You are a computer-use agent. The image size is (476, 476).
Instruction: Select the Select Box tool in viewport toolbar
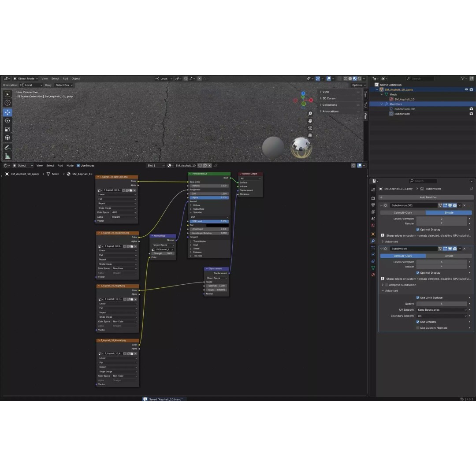click(x=7, y=94)
